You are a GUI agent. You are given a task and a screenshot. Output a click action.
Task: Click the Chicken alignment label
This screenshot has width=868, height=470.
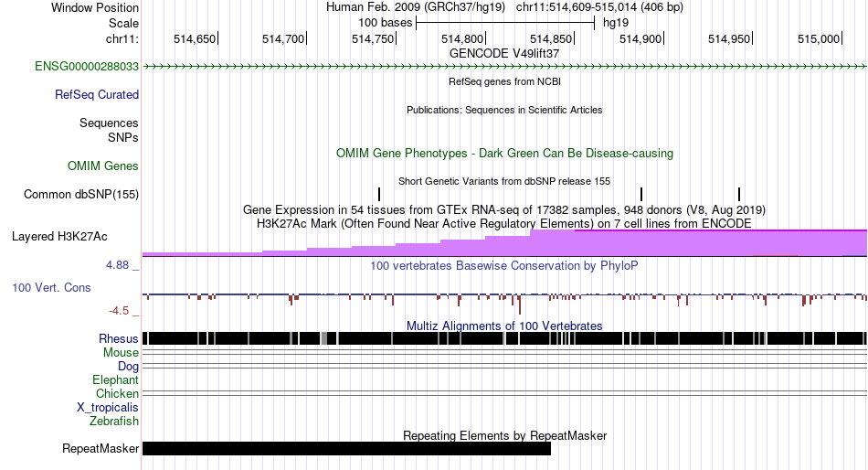(117, 393)
